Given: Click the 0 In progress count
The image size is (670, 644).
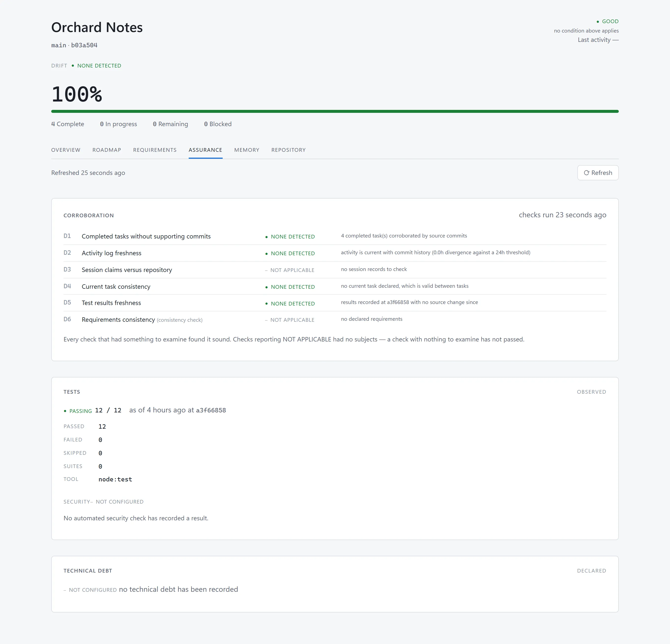Looking at the screenshot, I should 118,124.
